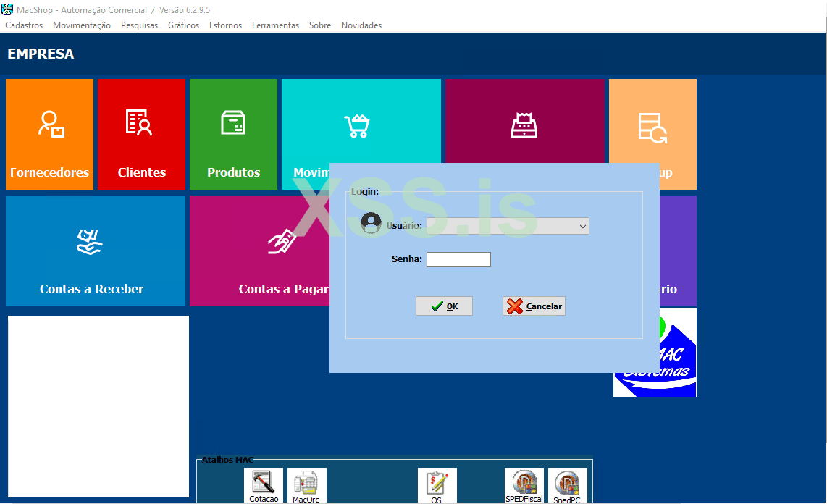Launch the MacOrc shortcut
Screen dimensions: 827x504
[x=306, y=485]
